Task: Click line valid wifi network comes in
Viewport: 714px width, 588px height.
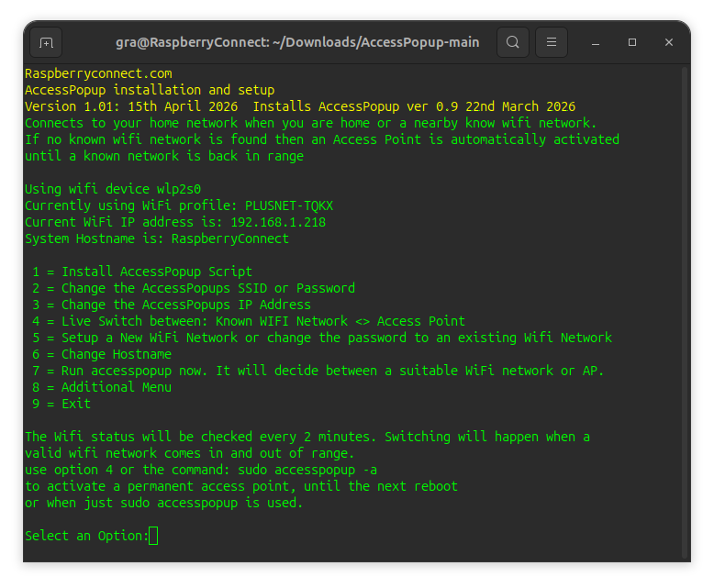Action: (189, 453)
